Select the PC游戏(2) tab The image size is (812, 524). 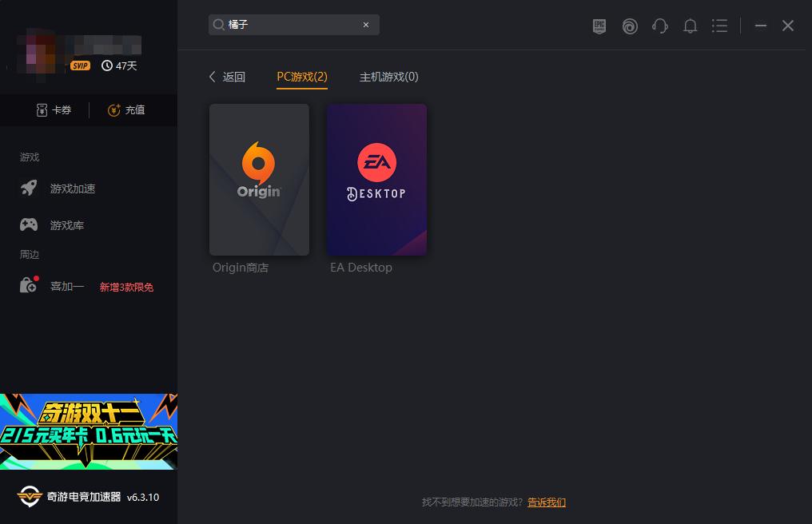(302, 77)
